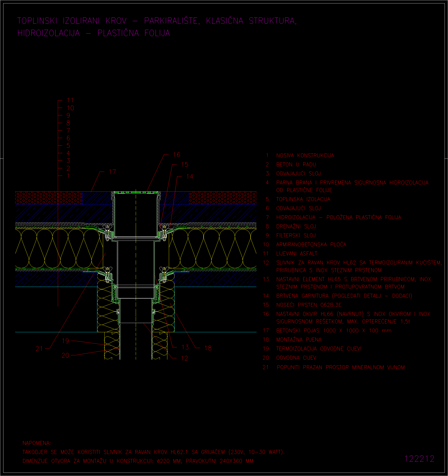Click the right wing nut on the lower flange

click(x=164, y=270)
